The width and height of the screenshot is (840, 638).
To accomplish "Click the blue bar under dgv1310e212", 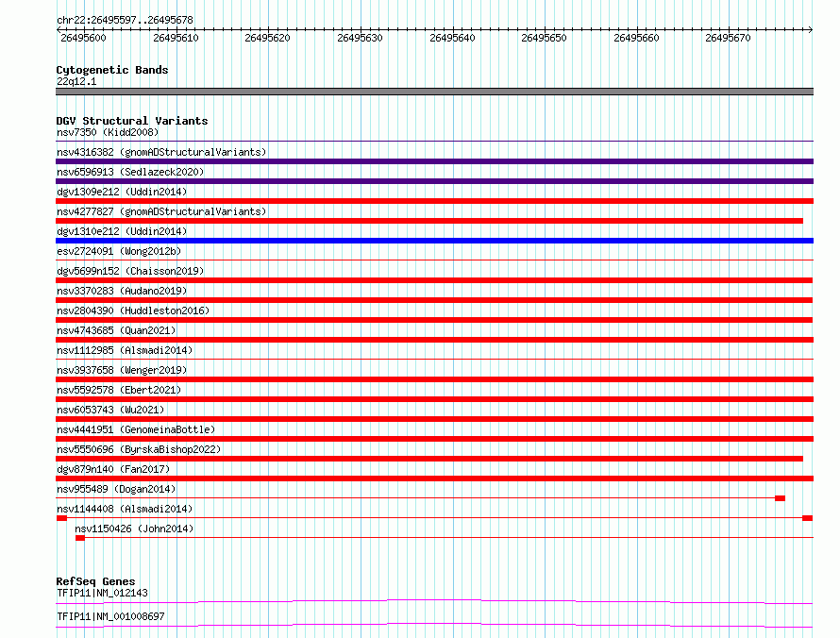I will pyautogui.click(x=434, y=241).
